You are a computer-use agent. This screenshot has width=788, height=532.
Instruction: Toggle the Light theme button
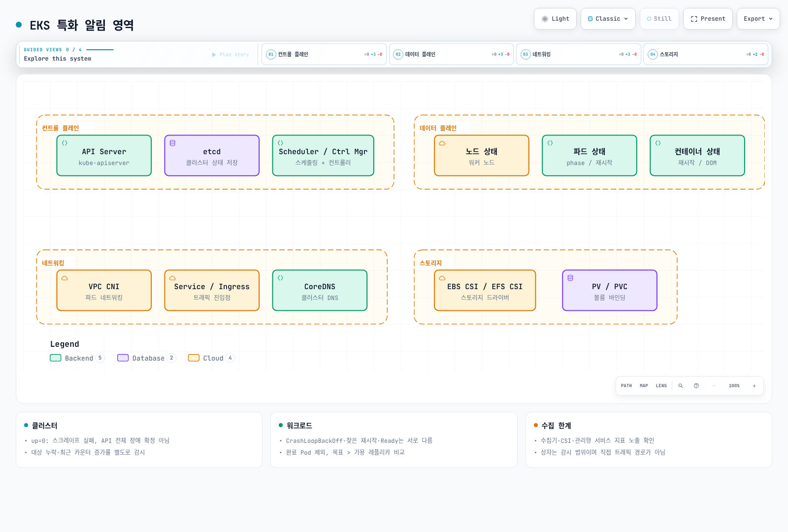(555, 19)
